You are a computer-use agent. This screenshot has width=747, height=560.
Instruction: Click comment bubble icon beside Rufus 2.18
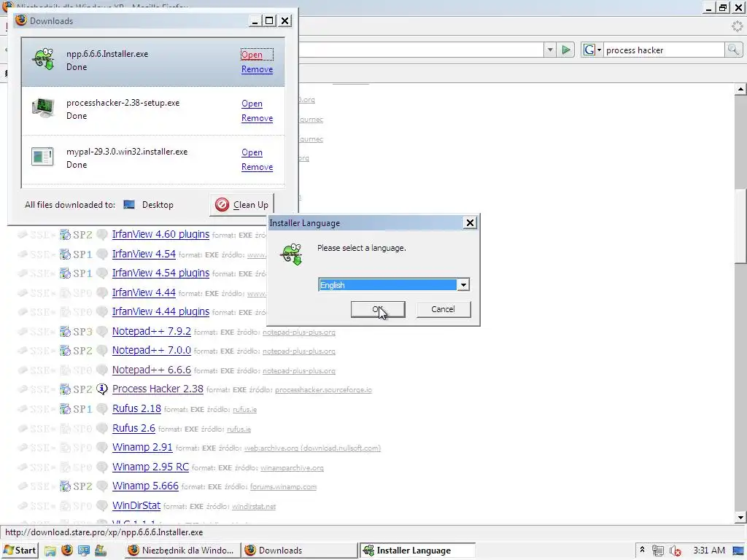point(102,408)
